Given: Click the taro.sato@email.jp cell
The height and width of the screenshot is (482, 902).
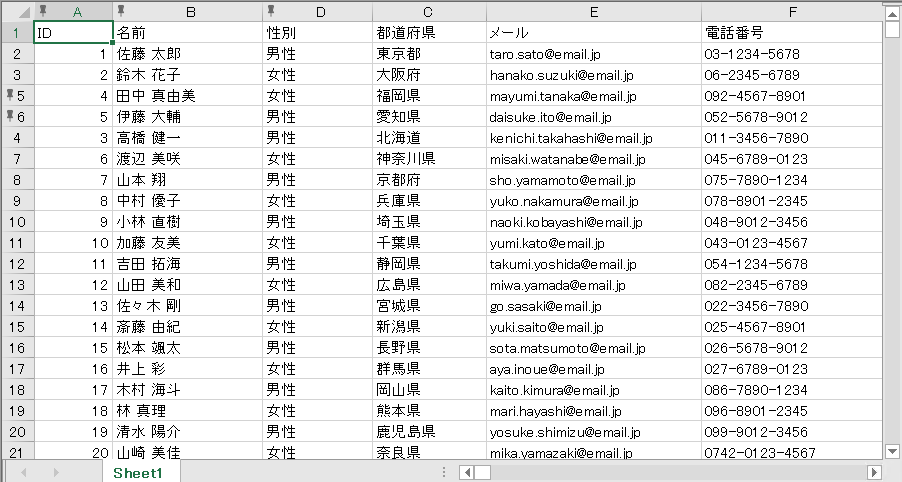Looking at the screenshot, I should [594, 53].
